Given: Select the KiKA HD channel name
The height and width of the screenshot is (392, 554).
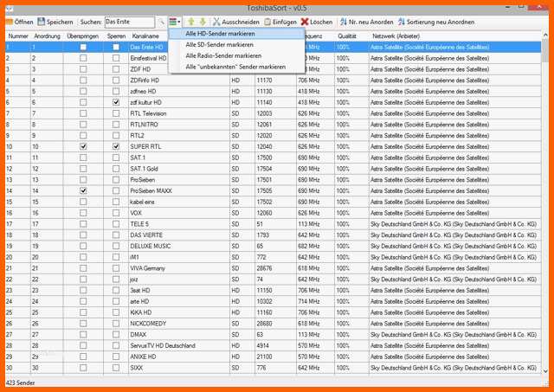Looking at the screenshot, I should [x=140, y=312].
